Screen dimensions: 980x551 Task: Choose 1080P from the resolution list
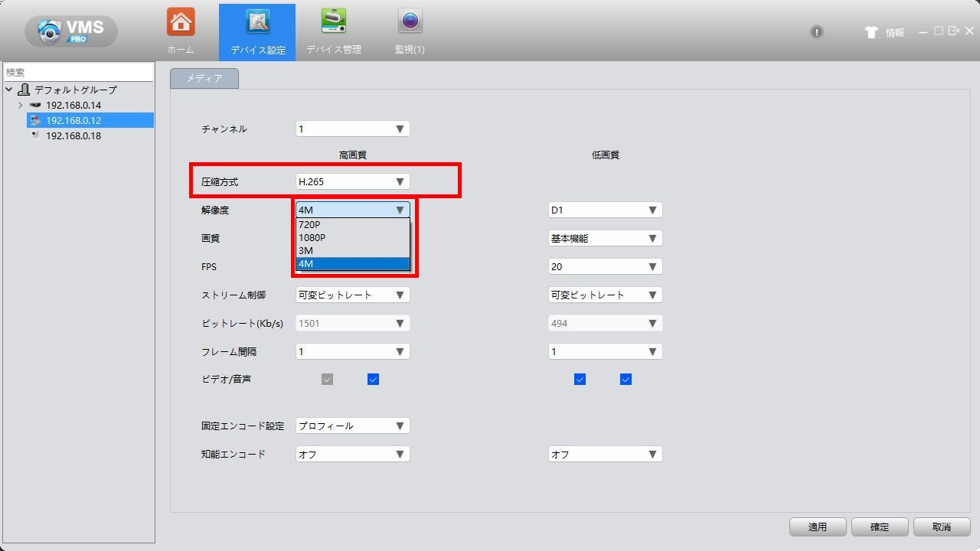point(312,238)
